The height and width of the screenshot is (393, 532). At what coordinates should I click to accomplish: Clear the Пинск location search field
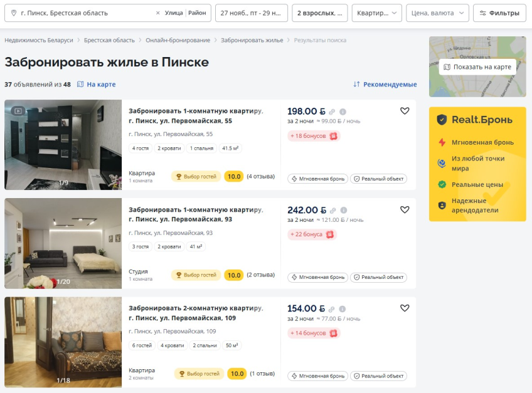coord(157,13)
